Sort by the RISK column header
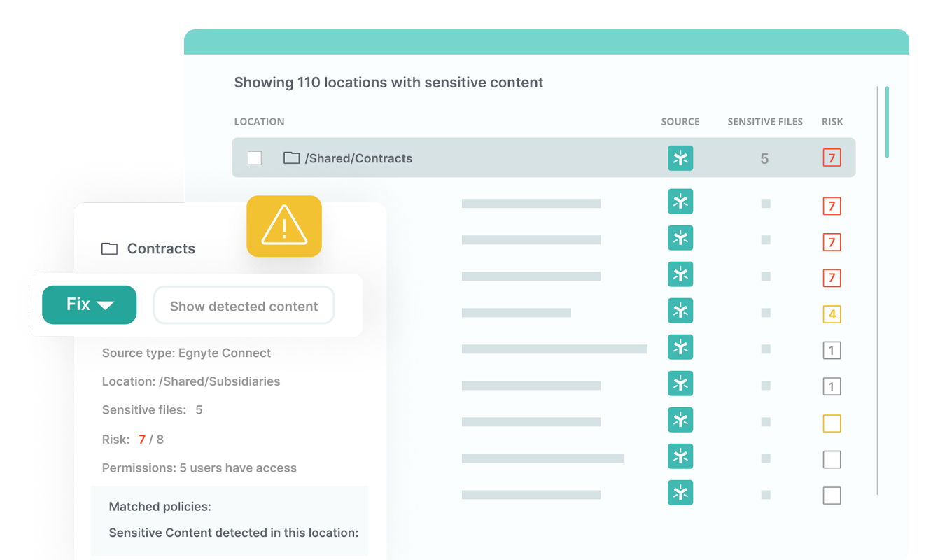This screenshot has width=952, height=560. 832,122
